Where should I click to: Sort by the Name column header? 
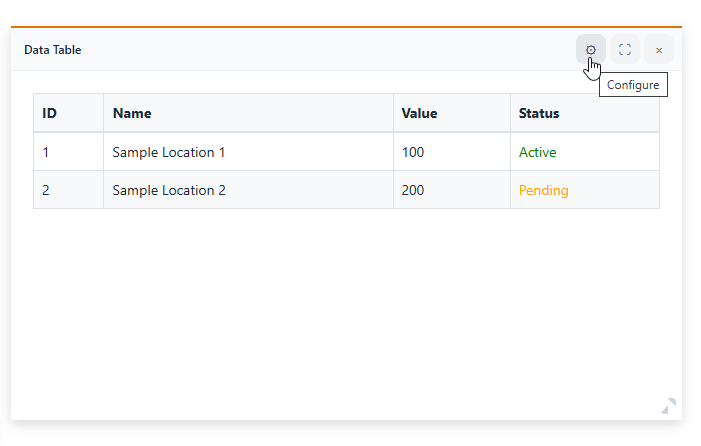(x=132, y=113)
